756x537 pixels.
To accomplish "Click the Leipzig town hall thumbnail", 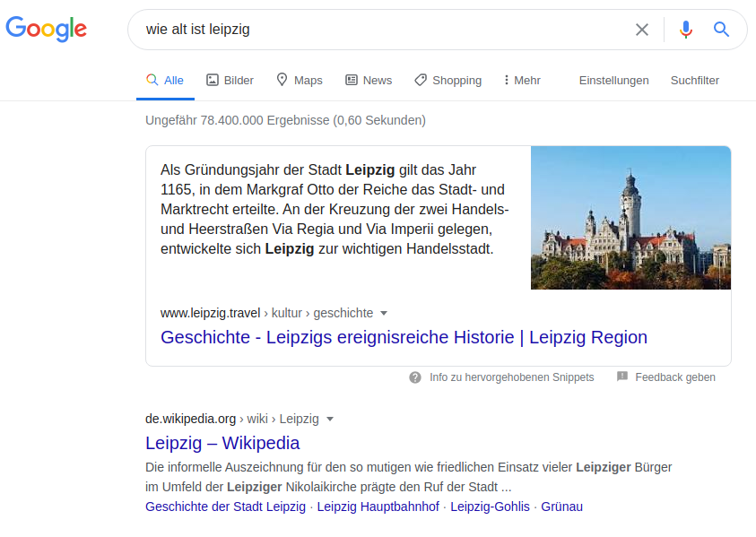I will [x=630, y=218].
